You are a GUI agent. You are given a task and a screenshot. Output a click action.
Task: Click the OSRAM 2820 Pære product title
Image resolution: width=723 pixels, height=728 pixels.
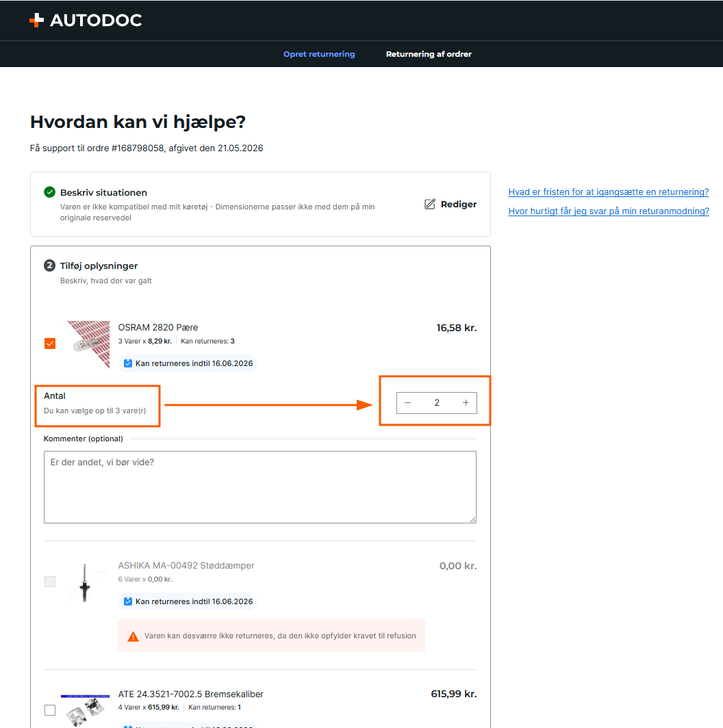point(158,327)
